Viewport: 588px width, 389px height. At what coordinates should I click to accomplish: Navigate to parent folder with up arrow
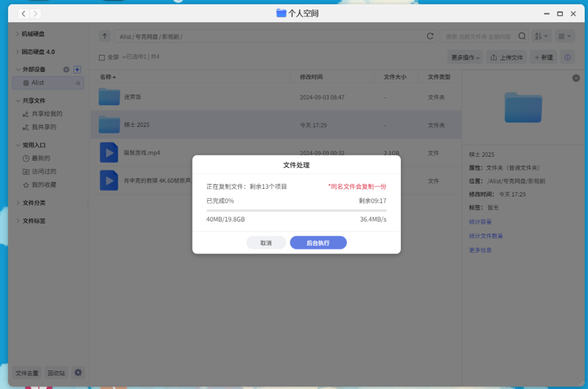tap(104, 35)
